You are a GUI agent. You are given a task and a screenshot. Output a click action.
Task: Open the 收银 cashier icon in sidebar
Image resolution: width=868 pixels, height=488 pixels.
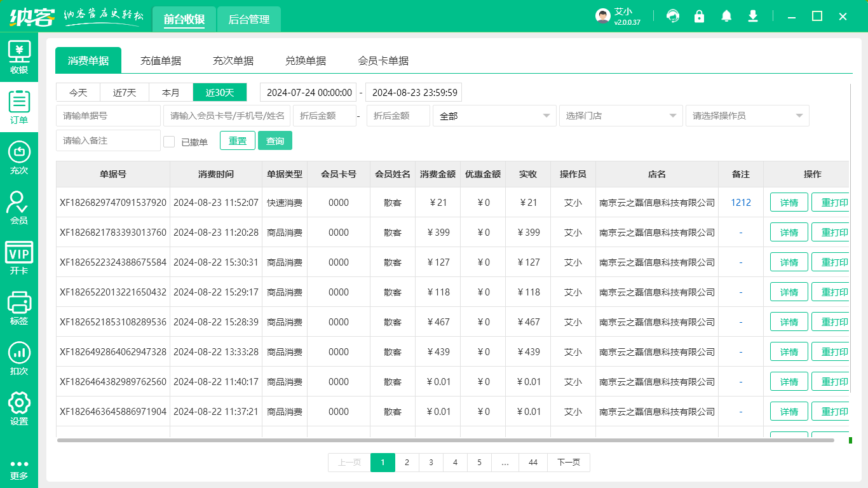(19, 58)
